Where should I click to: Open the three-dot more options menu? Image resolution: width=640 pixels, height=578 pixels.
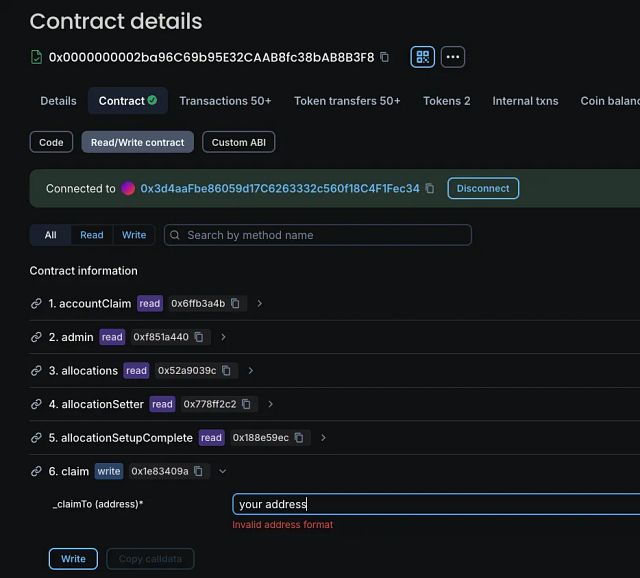[453, 57]
